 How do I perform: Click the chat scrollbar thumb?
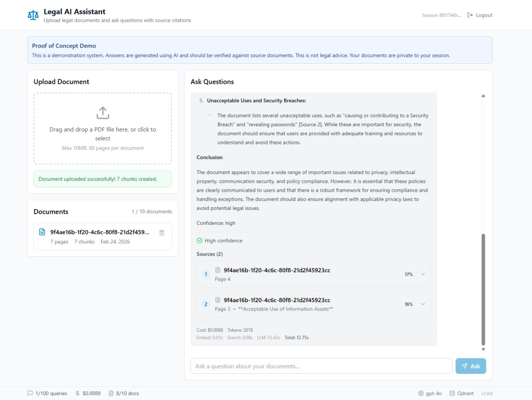click(x=483, y=289)
